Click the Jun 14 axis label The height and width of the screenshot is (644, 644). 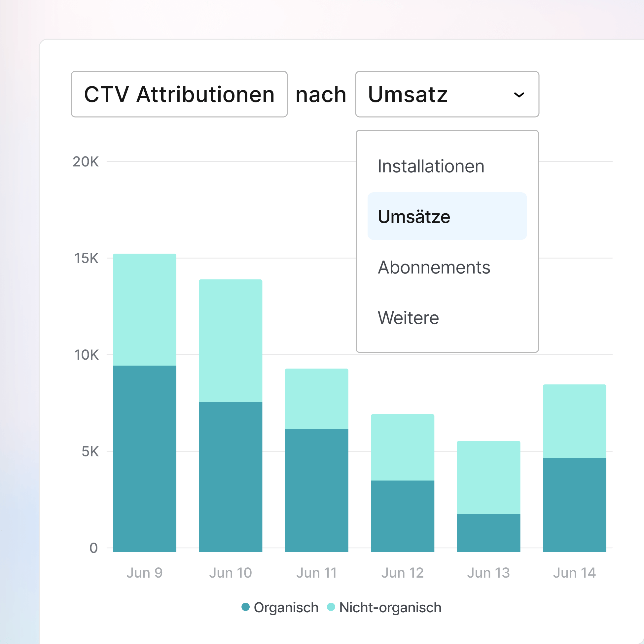[574, 573]
